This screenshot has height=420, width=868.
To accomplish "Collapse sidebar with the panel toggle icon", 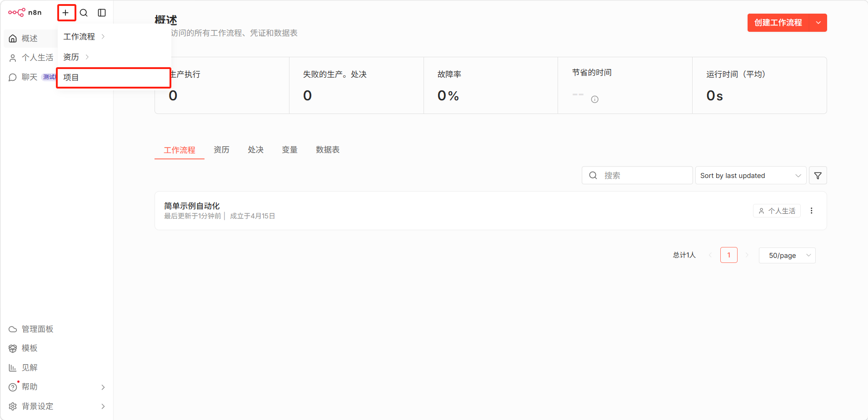I will click(102, 13).
